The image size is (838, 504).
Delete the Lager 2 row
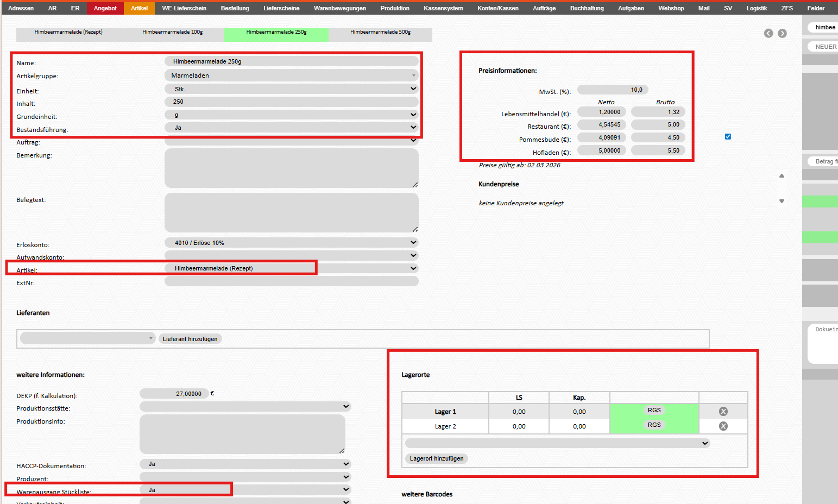pos(723,426)
